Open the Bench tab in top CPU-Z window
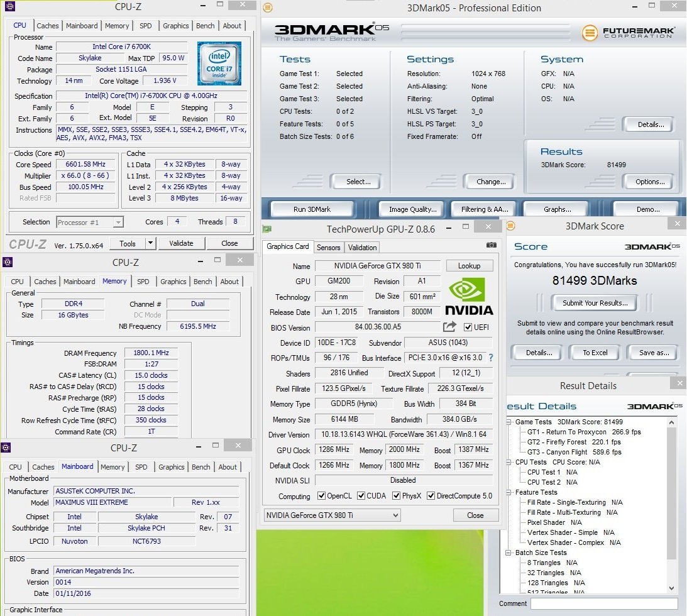 [x=205, y=25]
